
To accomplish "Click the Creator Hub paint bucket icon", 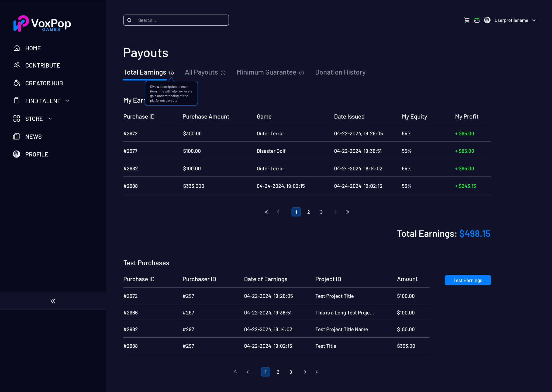I will tap(17, 83).
